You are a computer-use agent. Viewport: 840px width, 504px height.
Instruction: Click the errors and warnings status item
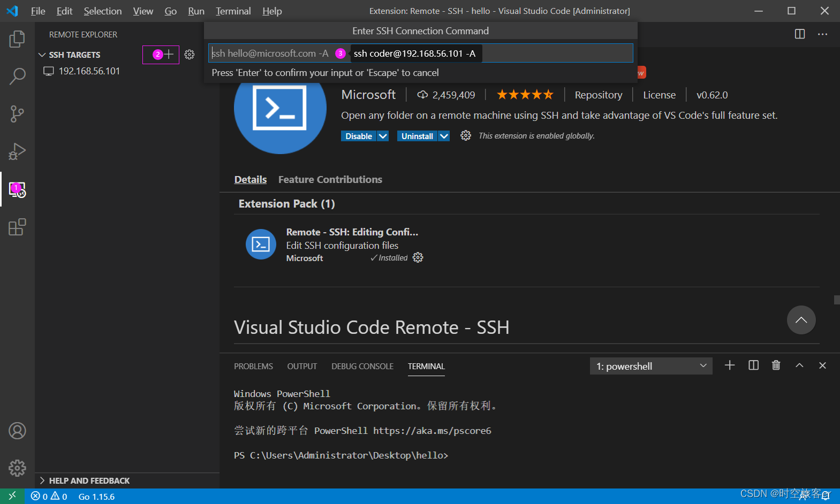[49, 497]
